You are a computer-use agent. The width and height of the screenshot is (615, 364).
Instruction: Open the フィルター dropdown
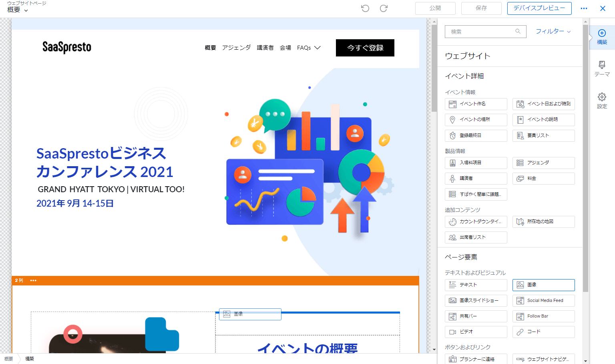(553, 31)
